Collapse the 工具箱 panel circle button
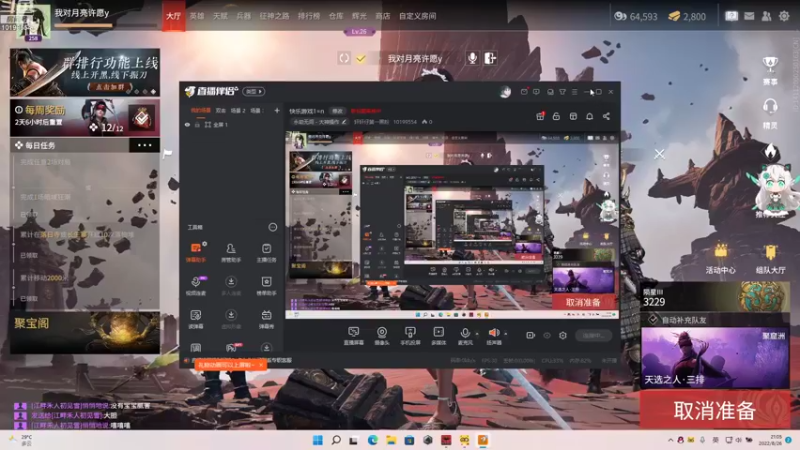 coord(272,227)
